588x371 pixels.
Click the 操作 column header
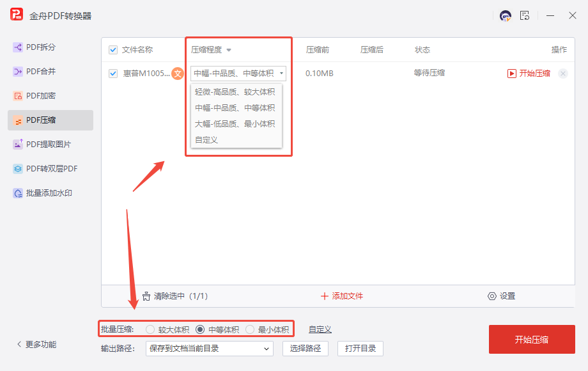559,50
